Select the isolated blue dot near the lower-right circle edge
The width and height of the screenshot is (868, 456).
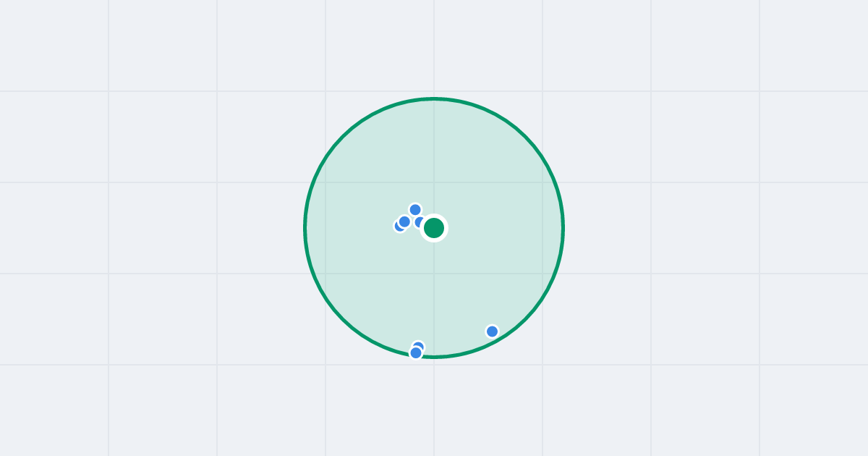click(492, 332)
